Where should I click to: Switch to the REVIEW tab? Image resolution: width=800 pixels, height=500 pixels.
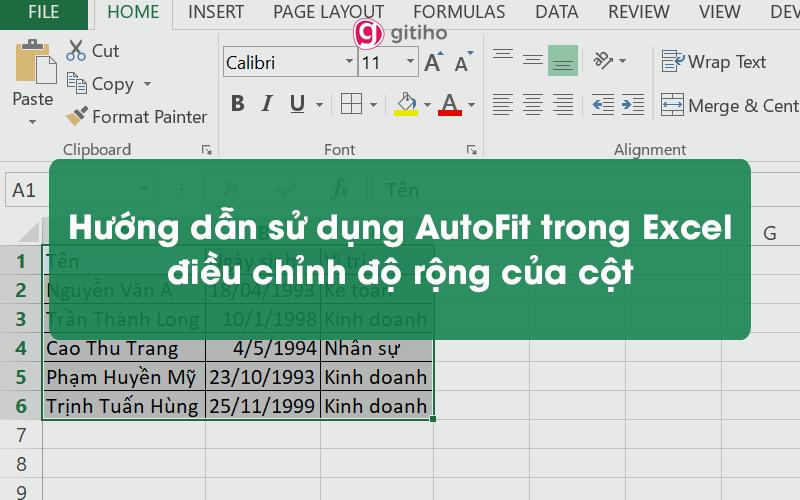point(639,12)
